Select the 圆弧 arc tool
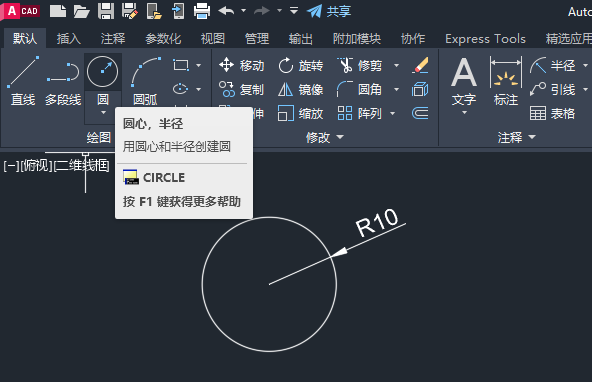This screenshot has width=592, height=382. pos(145,81)
